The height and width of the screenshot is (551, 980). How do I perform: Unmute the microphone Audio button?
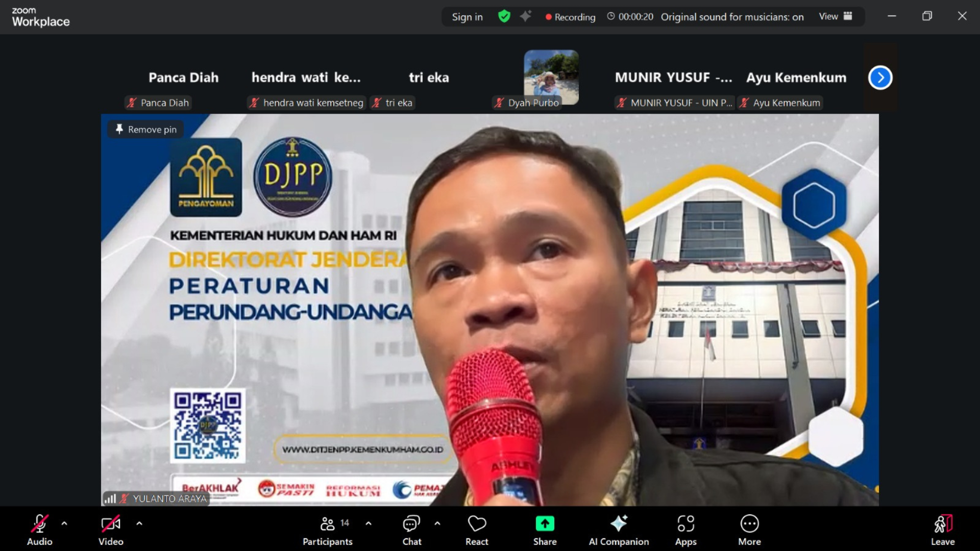coord(39,530)
